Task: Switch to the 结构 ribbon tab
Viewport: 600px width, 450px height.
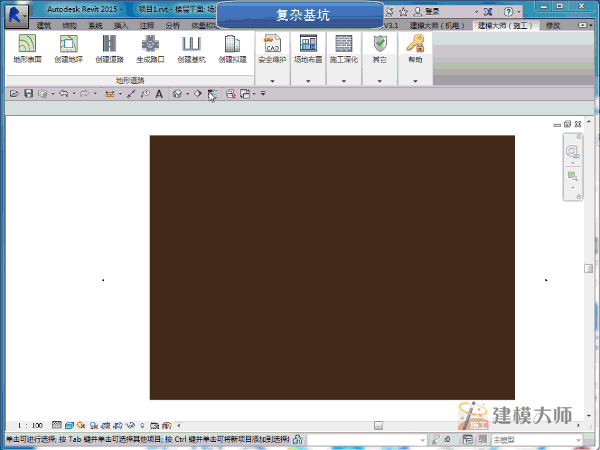Action: pyautogui.click(x=69, y=26)
